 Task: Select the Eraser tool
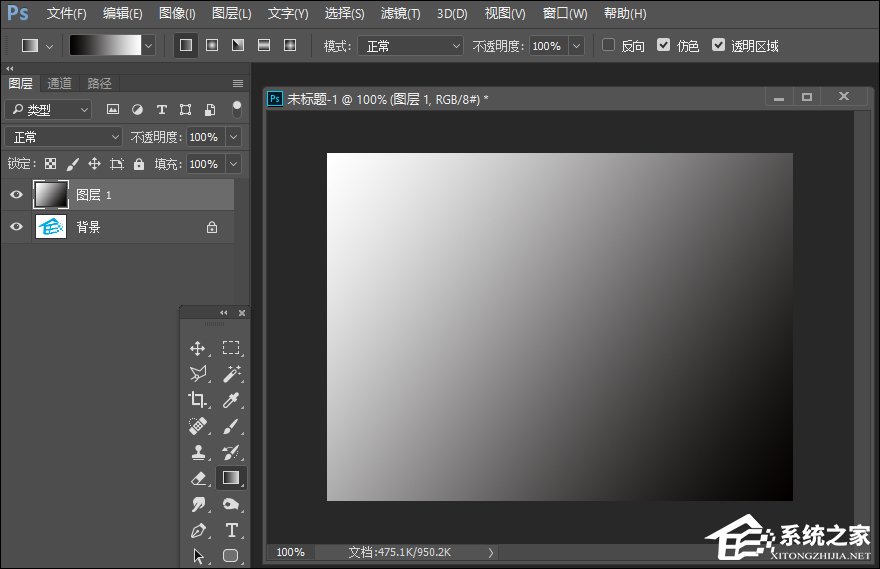[198, 478]
